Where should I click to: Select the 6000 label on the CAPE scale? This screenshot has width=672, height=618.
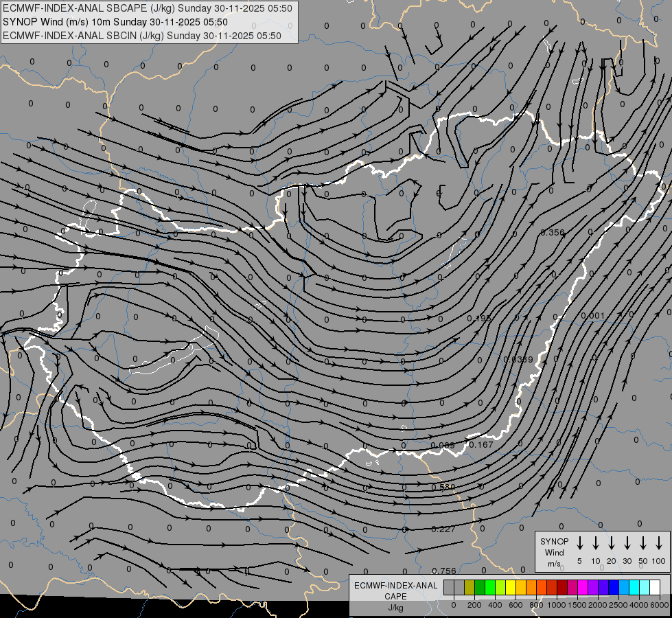660,605
